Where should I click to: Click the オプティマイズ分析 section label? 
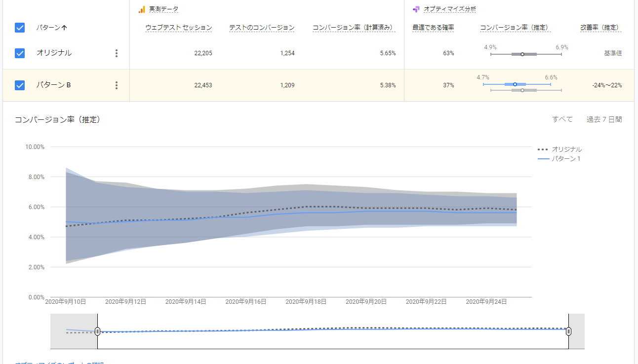coord(450,9)
